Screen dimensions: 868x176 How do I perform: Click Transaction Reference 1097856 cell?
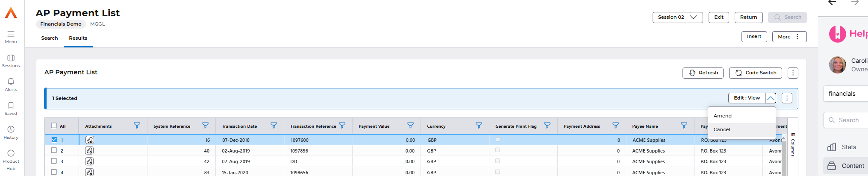[x=318, y=151]
